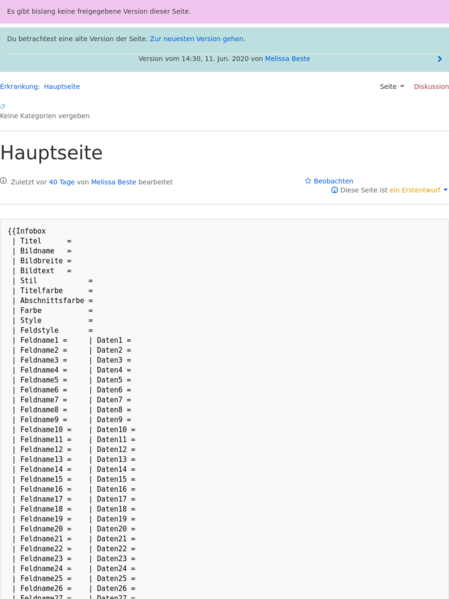Click the 'Erkrankung:' breadcrumb link

click(x=19, y=87)
